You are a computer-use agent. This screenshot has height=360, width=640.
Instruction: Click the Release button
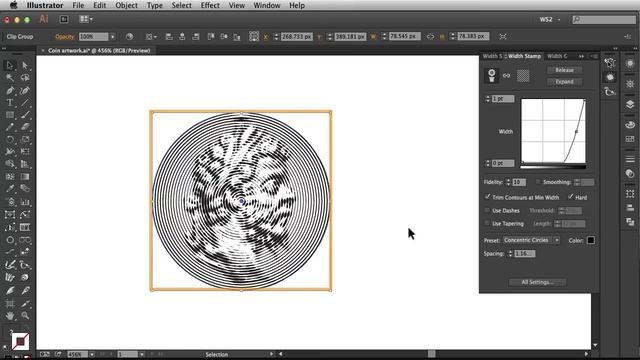pos(564,70)
